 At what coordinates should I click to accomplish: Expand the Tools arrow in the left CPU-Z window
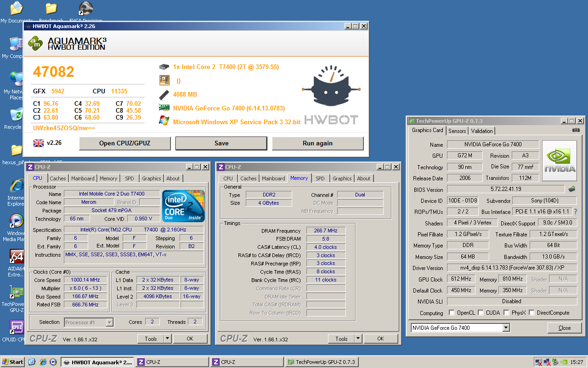[x=167, y=339]
